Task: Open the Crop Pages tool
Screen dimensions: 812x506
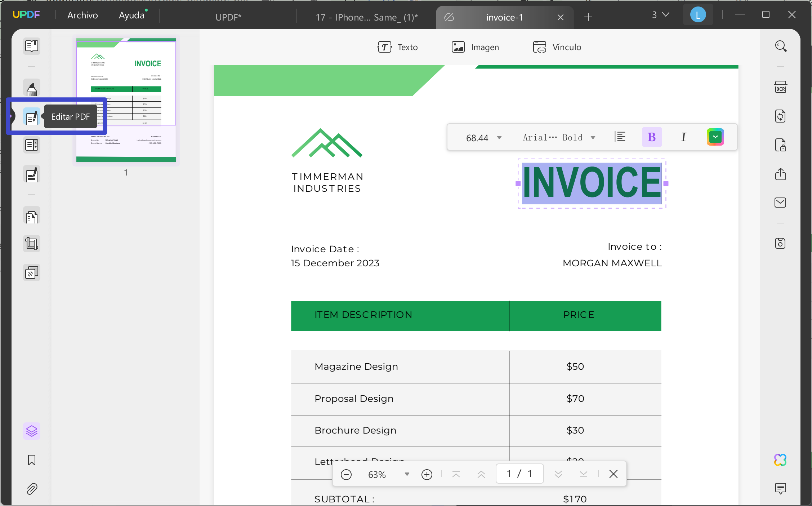Action: (x=32, y=244)
